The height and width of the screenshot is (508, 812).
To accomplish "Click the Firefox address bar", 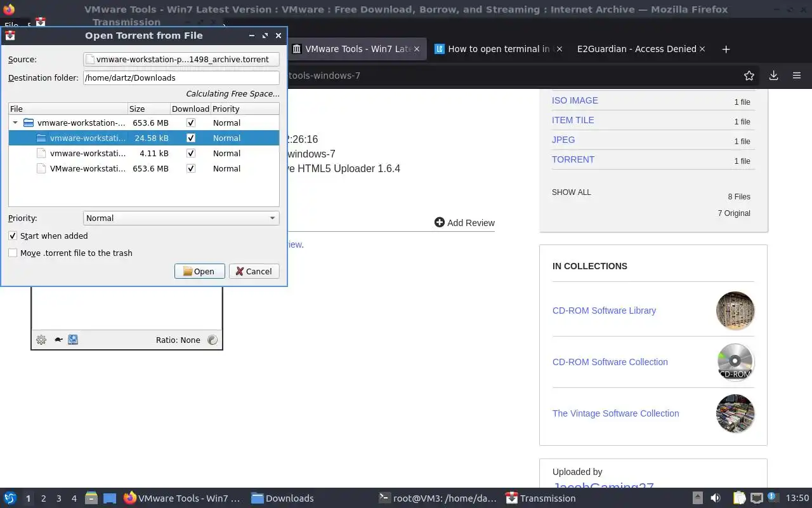I will point(507,76).
